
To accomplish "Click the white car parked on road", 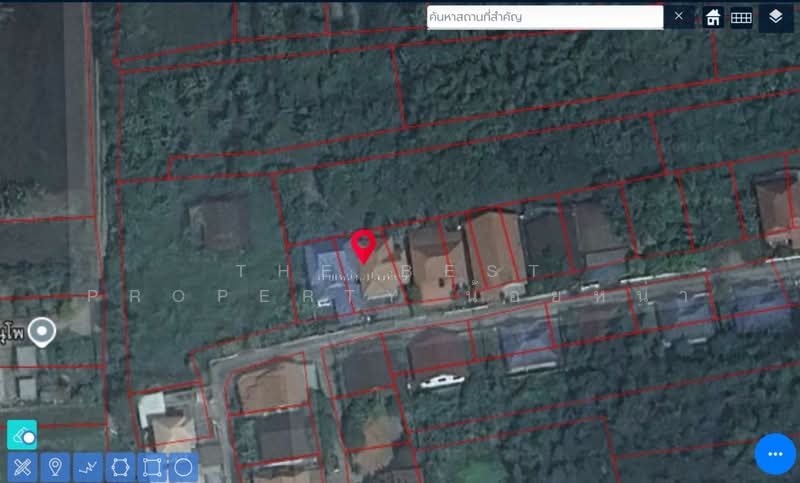I will click(x=440, y=381).
